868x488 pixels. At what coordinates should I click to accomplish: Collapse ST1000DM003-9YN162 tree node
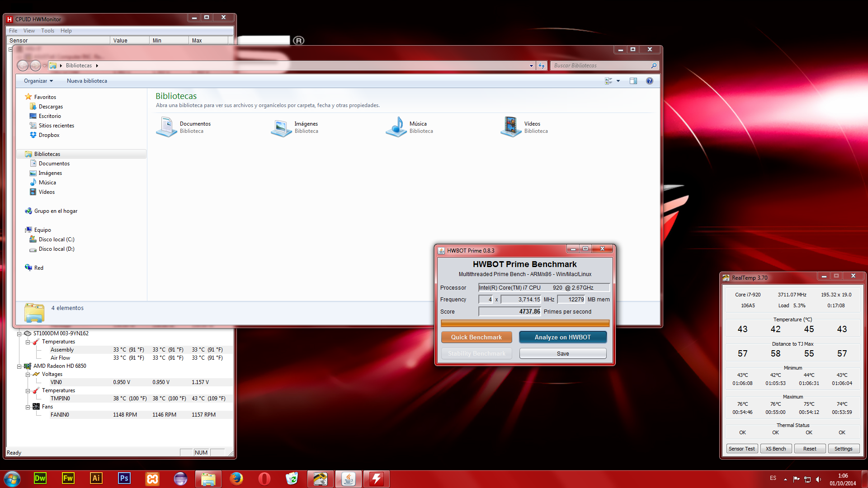(x=19, y=334)
